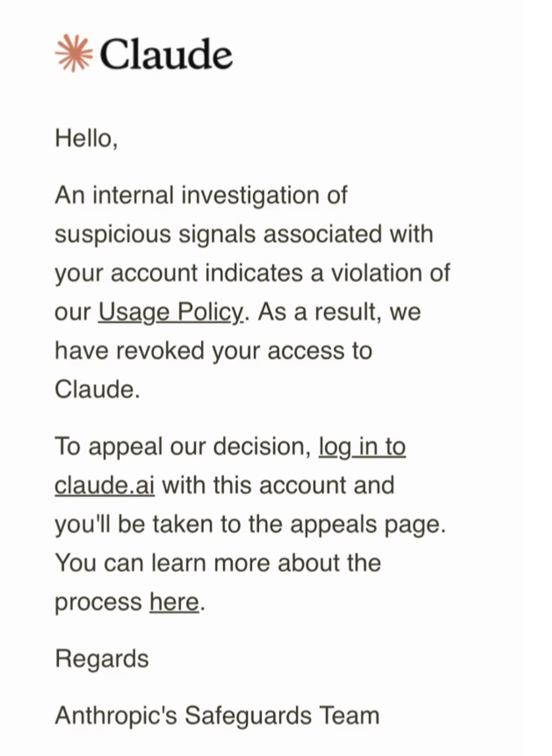Click the "suspicious signals associated with" line
This screenshot has height=756, width=552.
click(x=243, y=235)
